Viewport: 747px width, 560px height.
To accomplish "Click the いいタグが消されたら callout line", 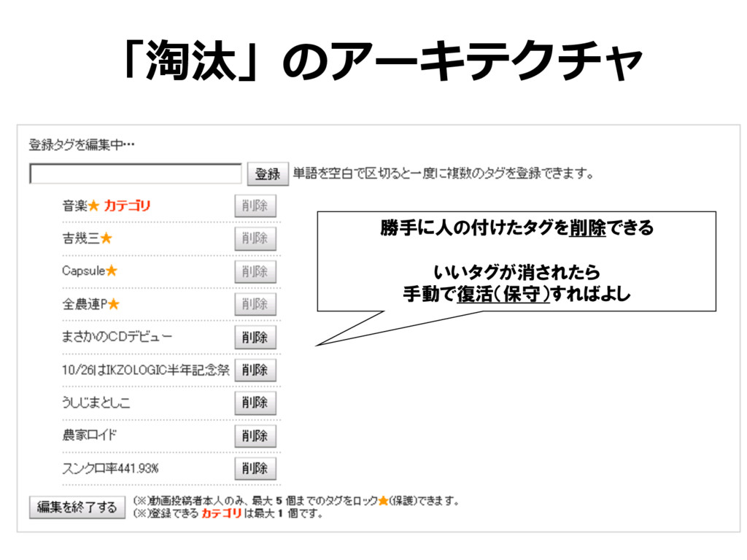I will tap(516, 273).
